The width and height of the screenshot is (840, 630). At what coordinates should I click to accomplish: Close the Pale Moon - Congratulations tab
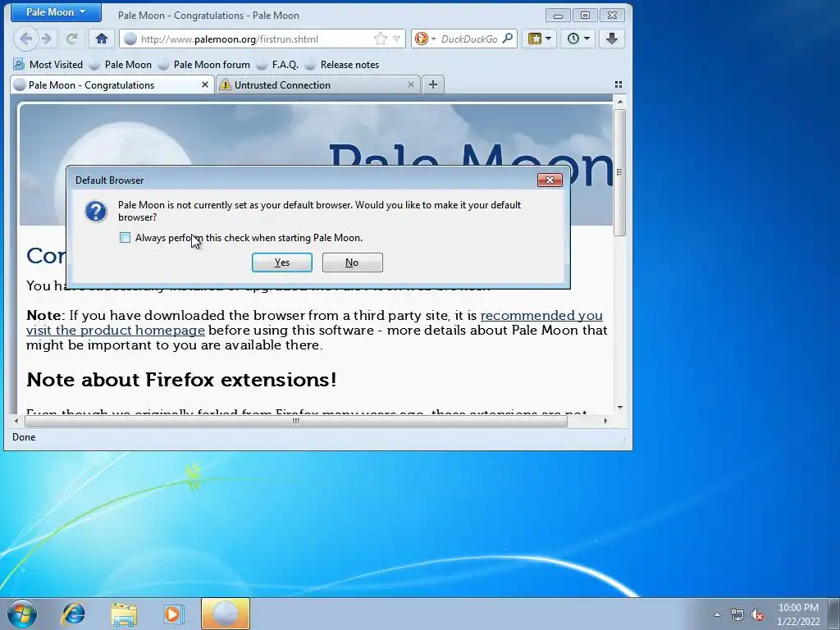(x=204, y=84)
